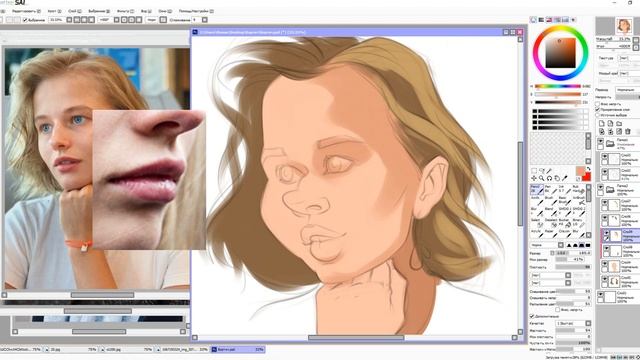The image size is (640, 360).
Task: Select the Rotate view tool
Action: point(549,178)
